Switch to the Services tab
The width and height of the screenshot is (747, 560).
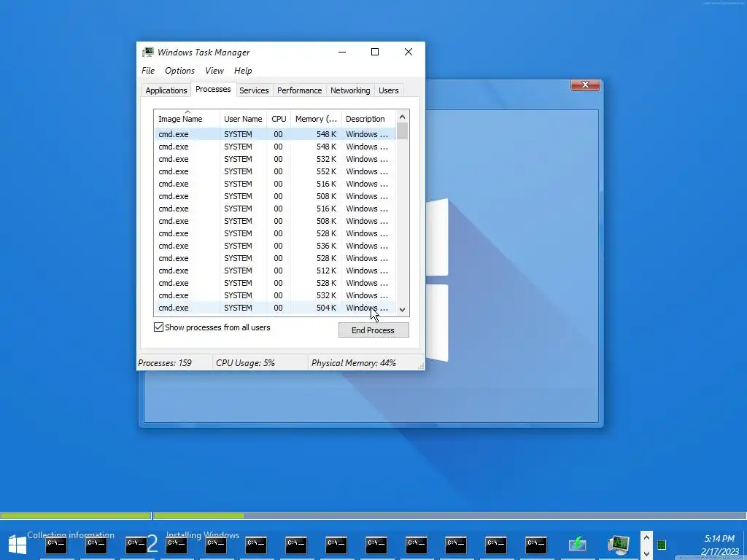tap(254, 90)
